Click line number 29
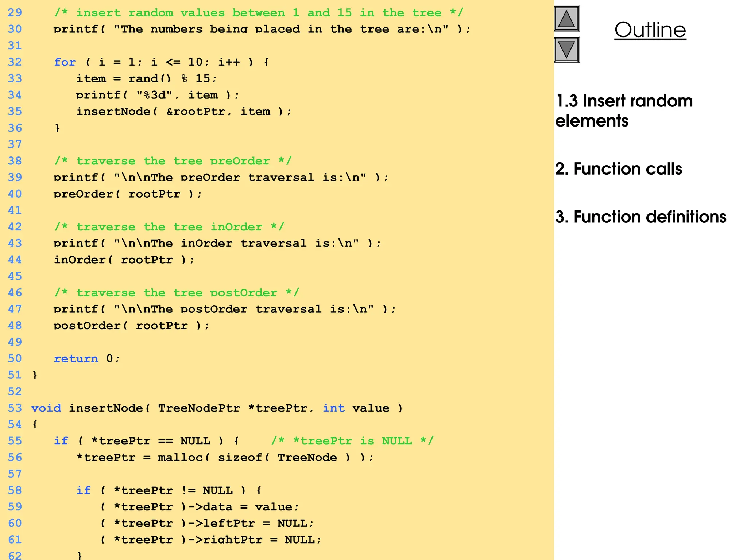The image size is (747, 560). tap(15, 12)
